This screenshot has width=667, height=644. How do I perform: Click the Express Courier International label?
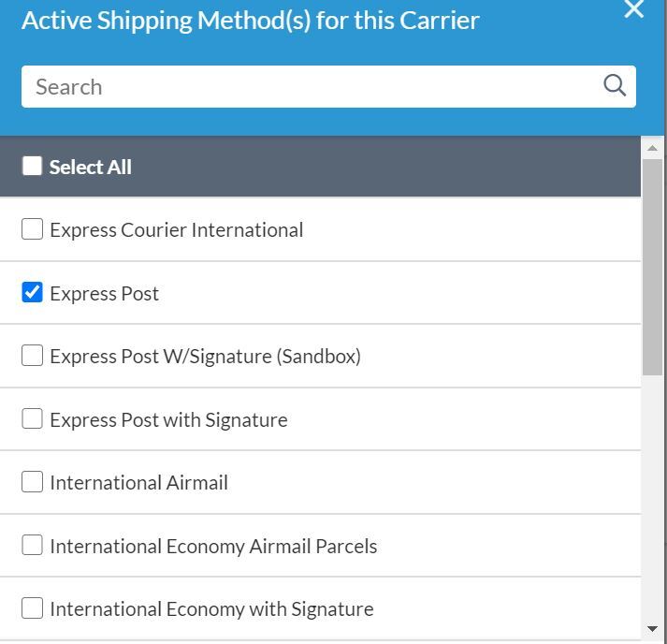coord(176,230)
